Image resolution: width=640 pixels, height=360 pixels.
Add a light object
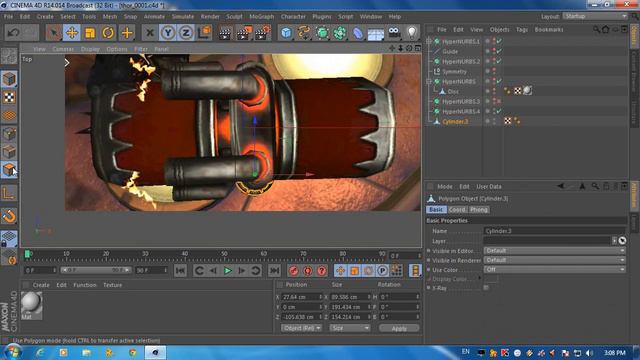coord(411,33)
